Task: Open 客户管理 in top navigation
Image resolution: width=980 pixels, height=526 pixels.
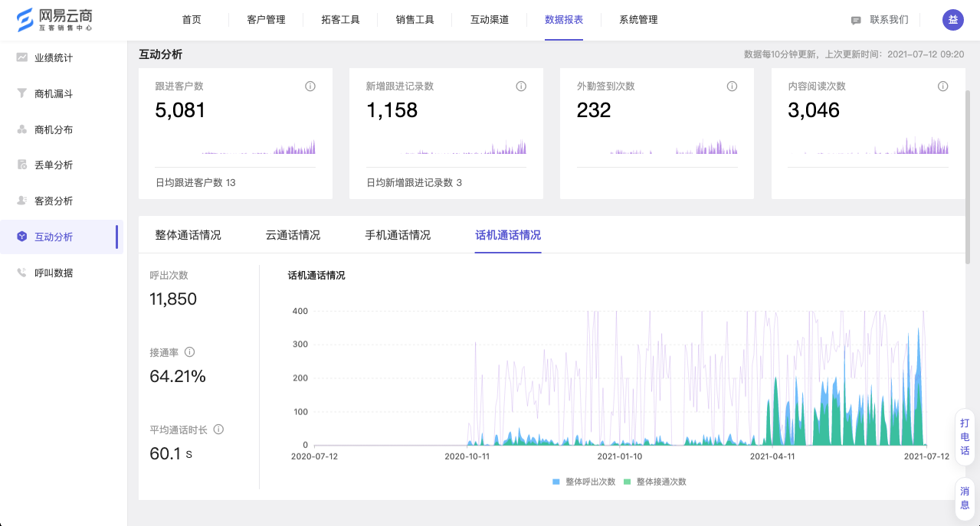Action: point(266,20)
